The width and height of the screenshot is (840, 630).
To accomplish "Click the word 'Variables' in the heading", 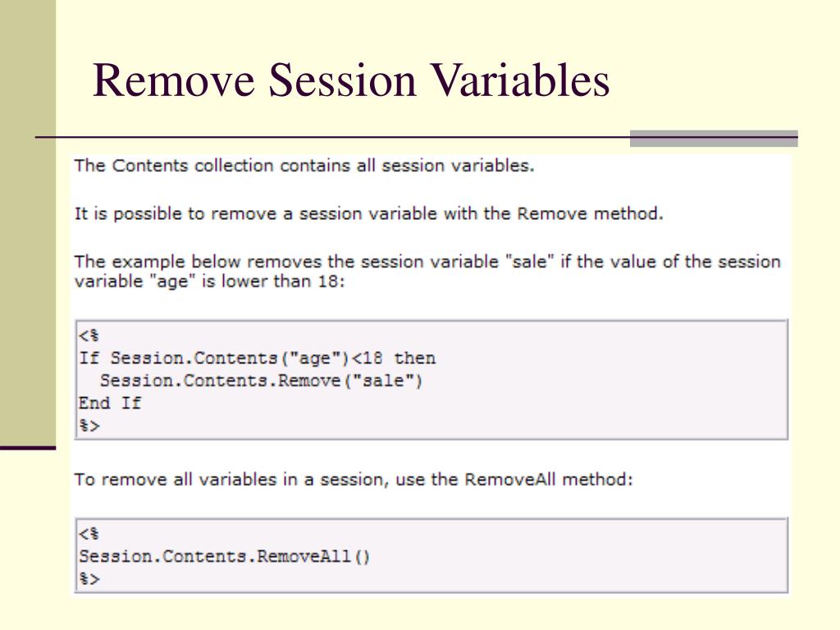I will pyautogui.click(x=520, y=80).
